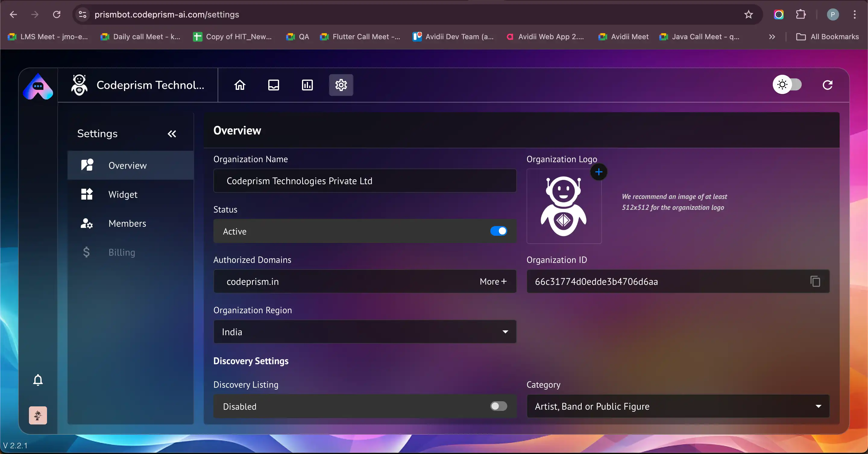Viewport: 868px width, 454px height.
Task: Copy the Organization ID to clipboard
Action: [815, 281]
